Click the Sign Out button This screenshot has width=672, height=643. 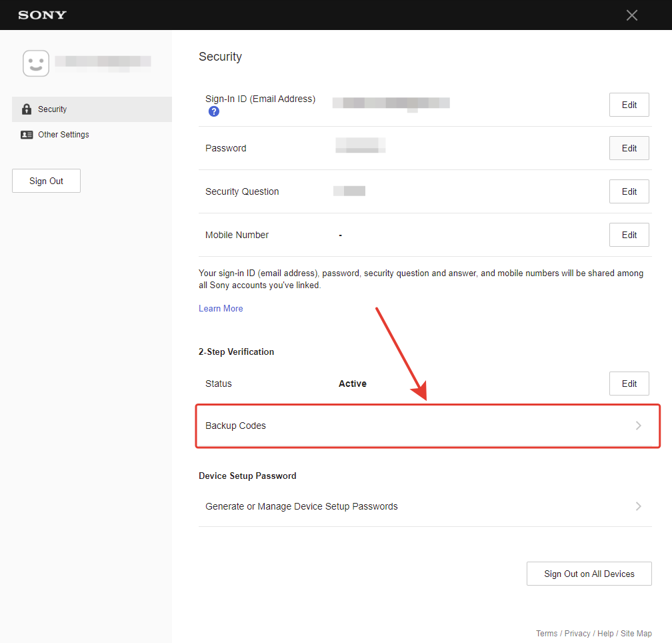pyautogui.click(x=46, y=181)
